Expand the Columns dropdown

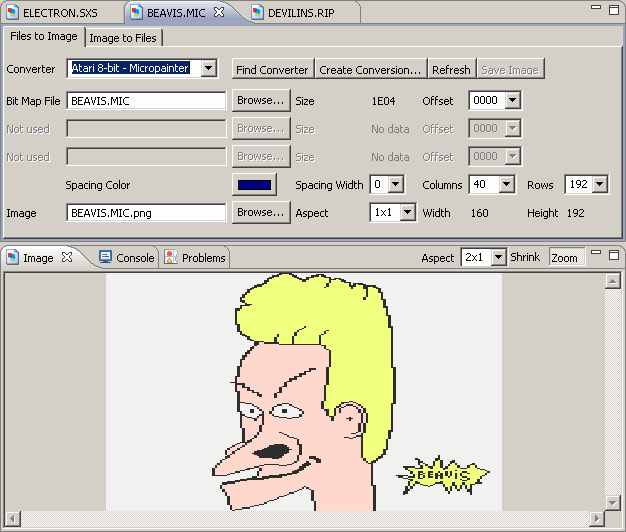pyautogui.click(x=506, y=185)
